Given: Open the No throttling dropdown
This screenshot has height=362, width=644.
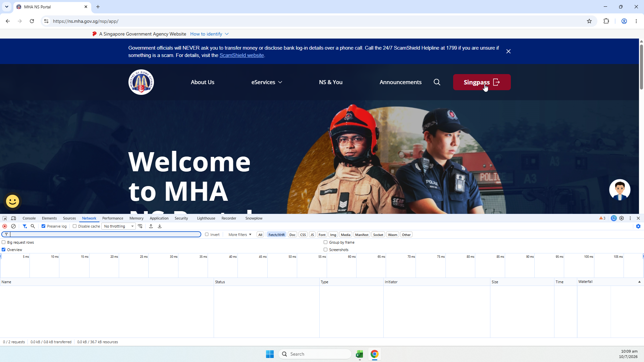Looking at the screenshot, I should pos(118,226).
